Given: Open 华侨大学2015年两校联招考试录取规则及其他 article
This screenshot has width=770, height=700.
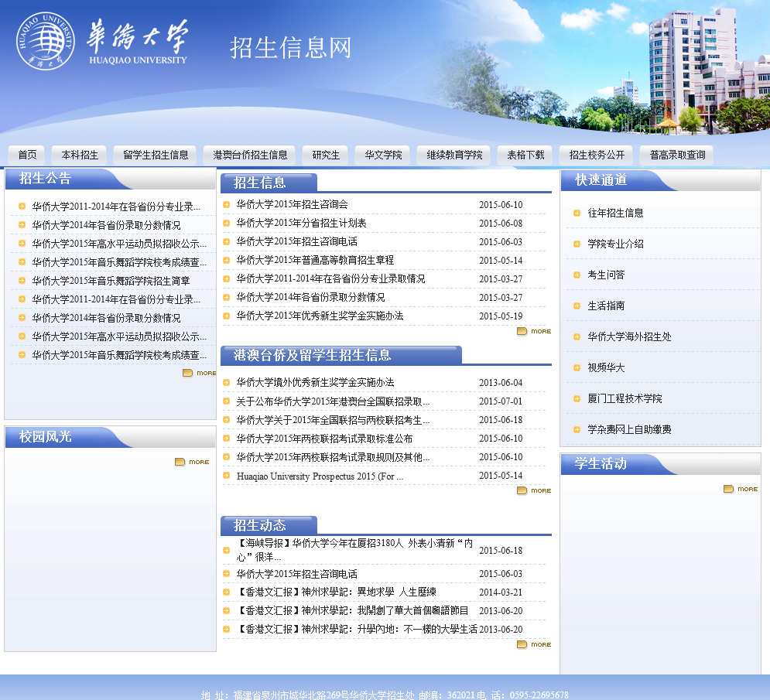Looking at the screenshot, I should click(333, 457).
